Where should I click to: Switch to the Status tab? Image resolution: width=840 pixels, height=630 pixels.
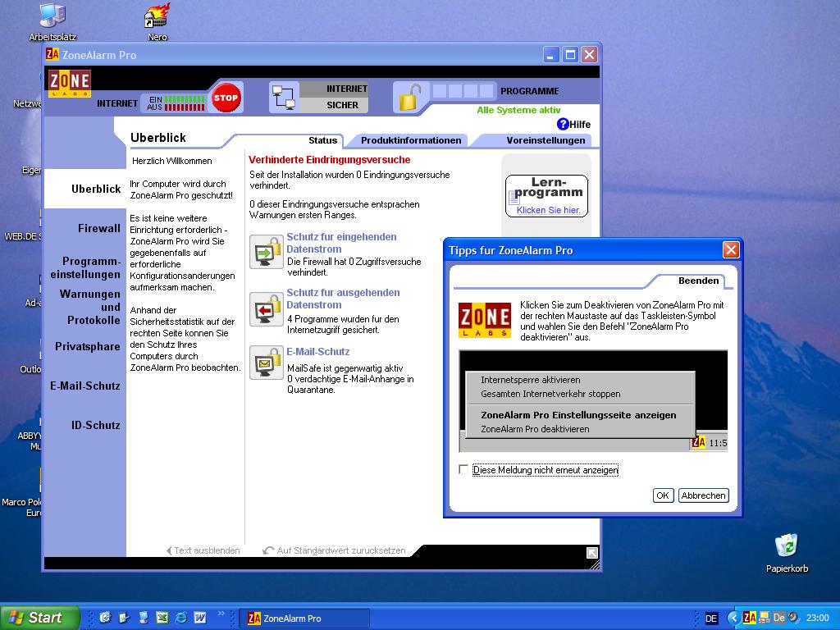(x=322, y=140)
